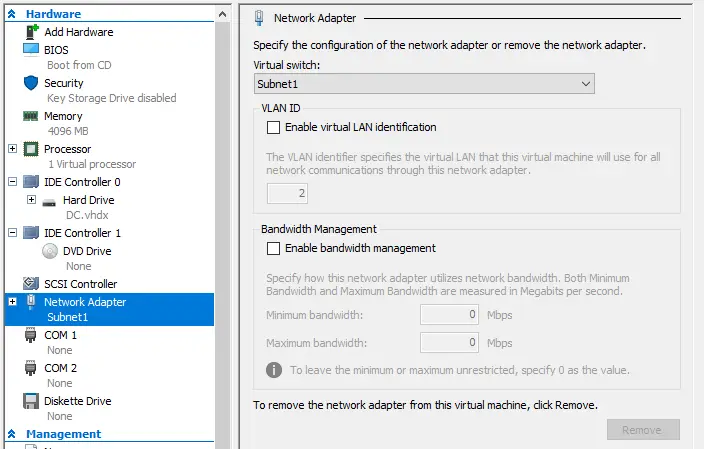Open the SCSI Controller icon
This screenshot has width=704, height=449.
pos(31,283)
